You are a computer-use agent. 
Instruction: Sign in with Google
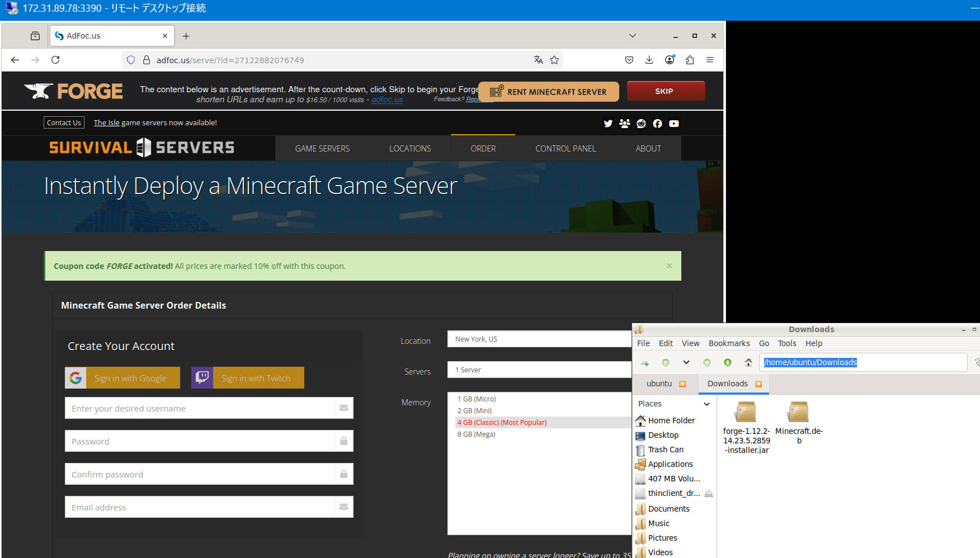click(x=123, y=378)
